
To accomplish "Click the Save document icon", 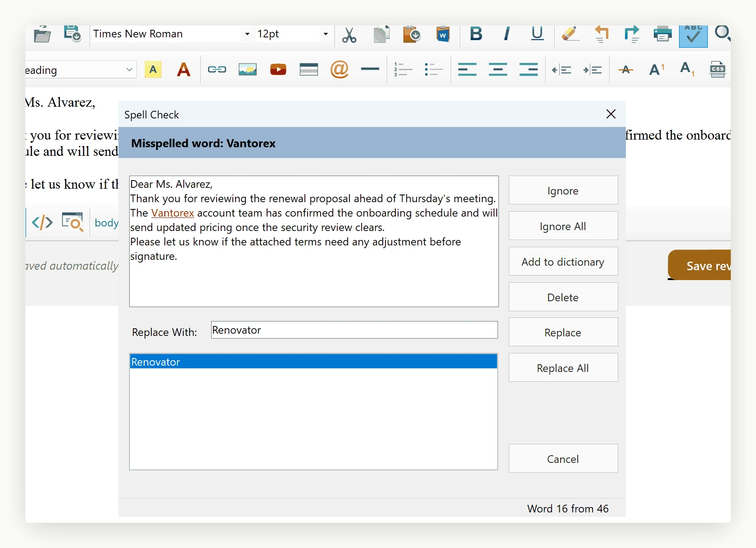I will click(x=72, y=34).
